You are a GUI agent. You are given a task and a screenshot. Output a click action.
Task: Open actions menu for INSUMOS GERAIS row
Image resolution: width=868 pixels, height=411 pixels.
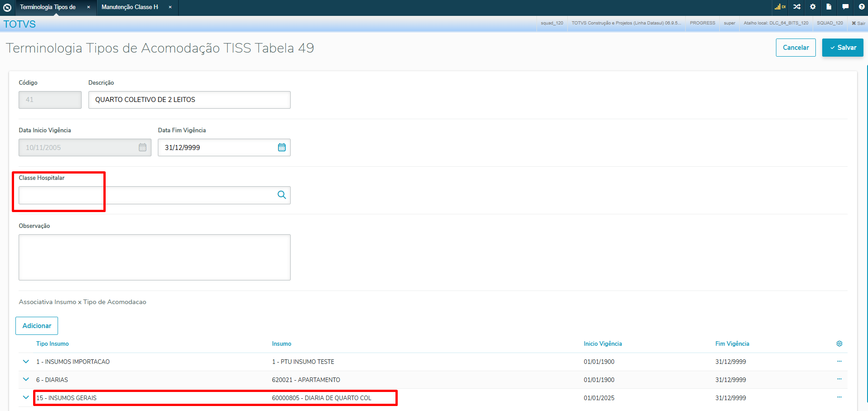(839, 397)
